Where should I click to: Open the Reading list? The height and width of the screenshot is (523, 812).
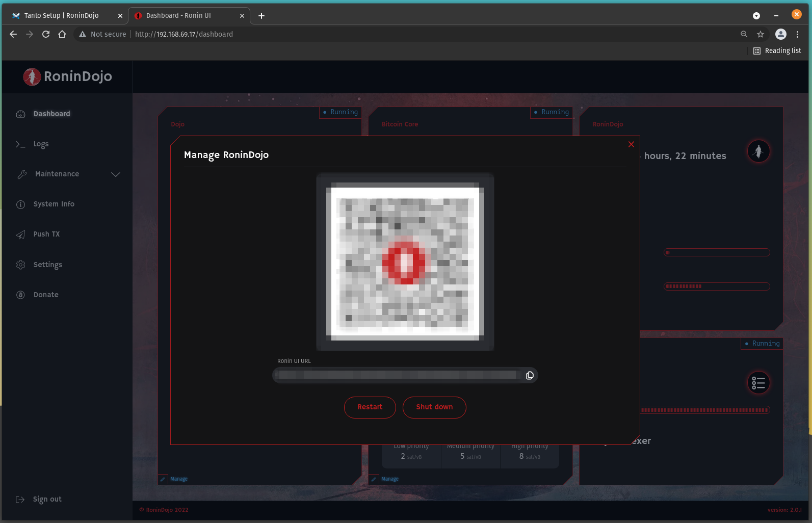click(x=777, y=50)
